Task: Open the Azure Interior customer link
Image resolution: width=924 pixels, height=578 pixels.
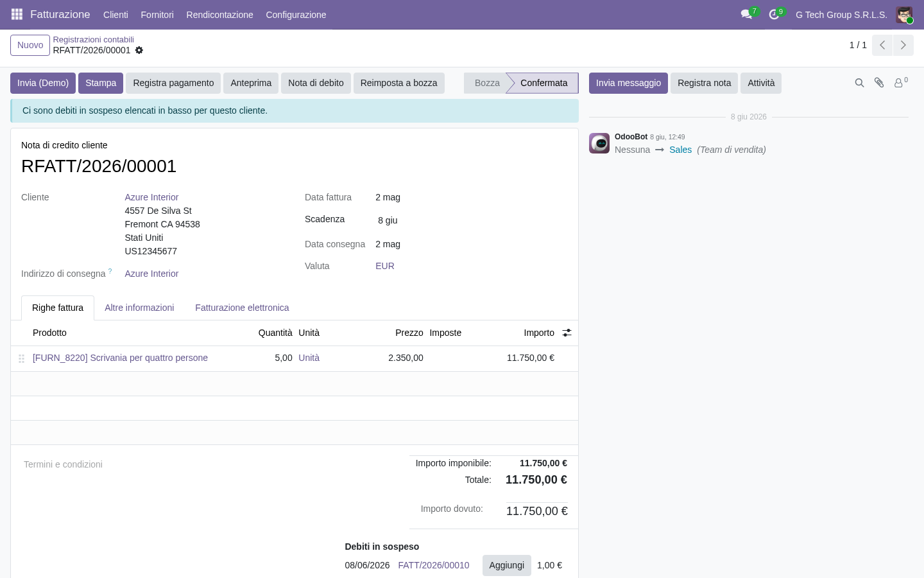Action: coord(151,197)
